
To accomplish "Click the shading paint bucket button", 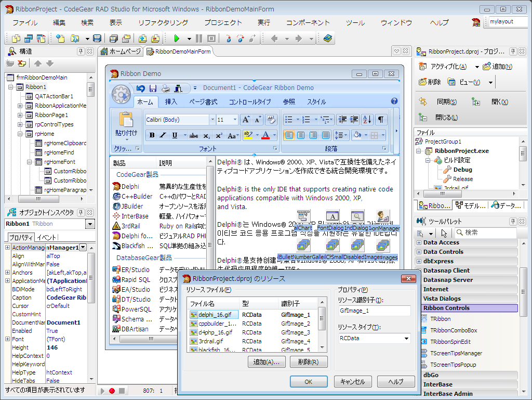I will [x=357, y=135].
